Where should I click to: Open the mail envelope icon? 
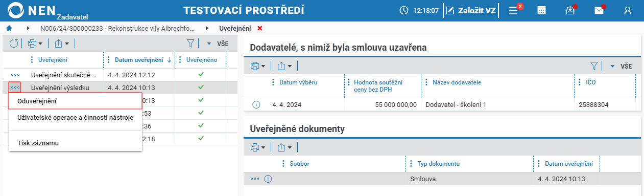point(599,10)
